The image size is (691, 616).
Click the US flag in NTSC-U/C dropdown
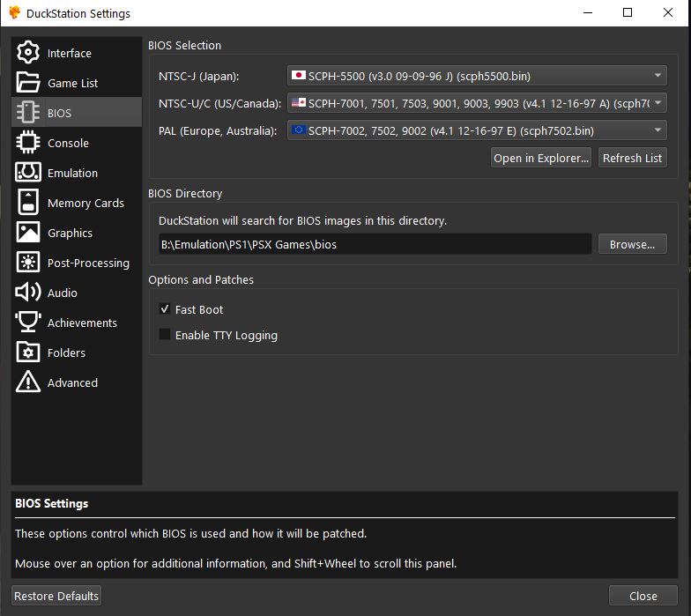[x=299, y=102]
